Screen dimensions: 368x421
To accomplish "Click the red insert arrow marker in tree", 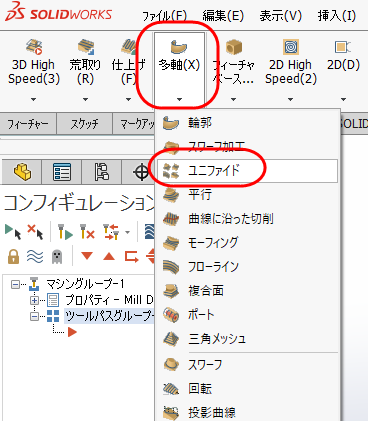I will coord(72,332).
